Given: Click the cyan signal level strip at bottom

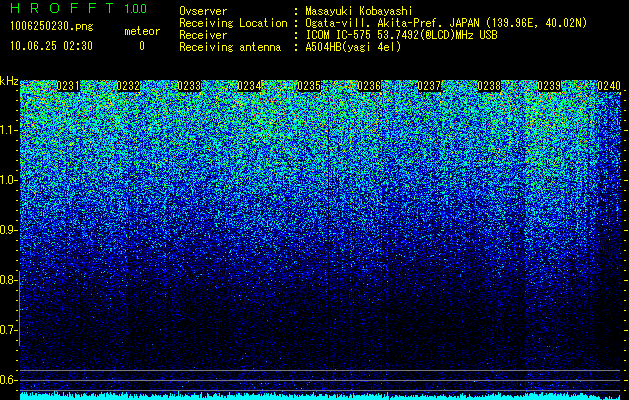Looking at the screenshot, I should [320, 396].
